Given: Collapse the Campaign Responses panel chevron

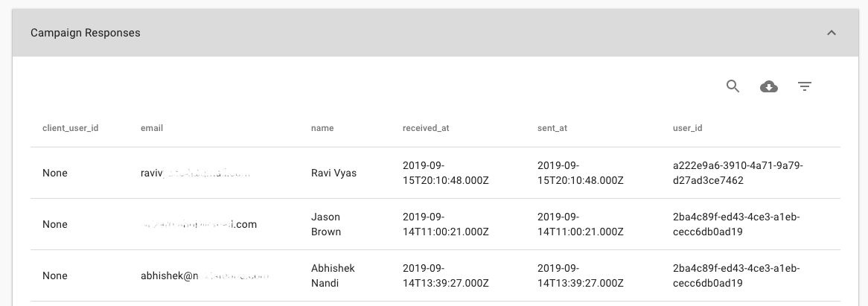Looking at the screenshot, I should [x=831, y=33].
